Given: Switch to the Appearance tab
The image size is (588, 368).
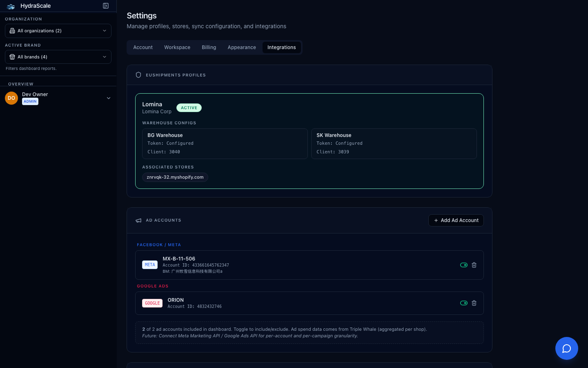Looking at the screenshot, I should (x=242, y=47).
